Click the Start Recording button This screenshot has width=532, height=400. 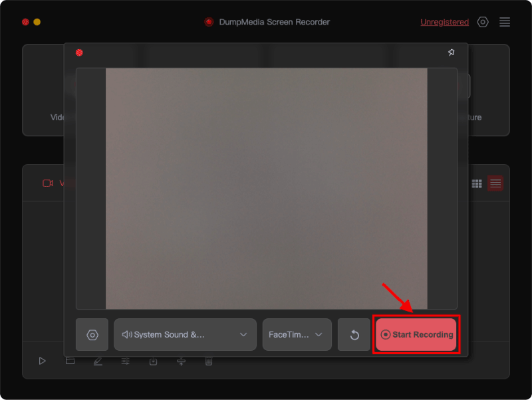[x=416, y=335]
